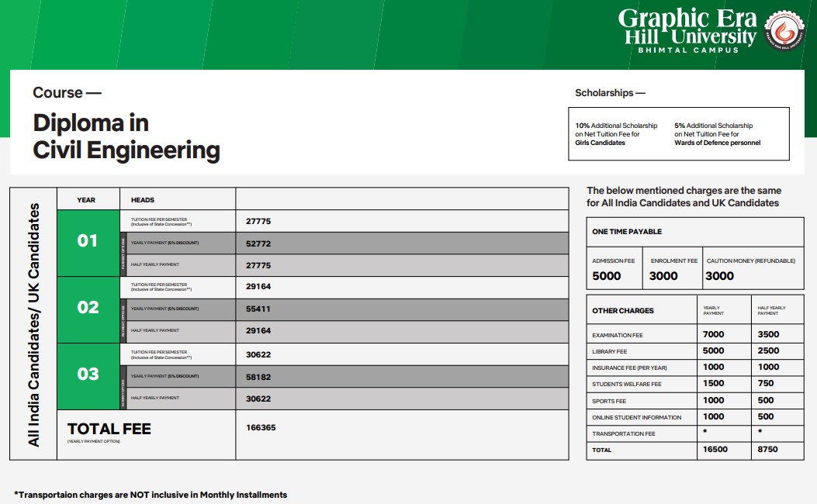Image resolution: width=817 pixels, height=504 pixels.
Task: Click the LIBRARY FEE row label
Action: coord(610,351)
